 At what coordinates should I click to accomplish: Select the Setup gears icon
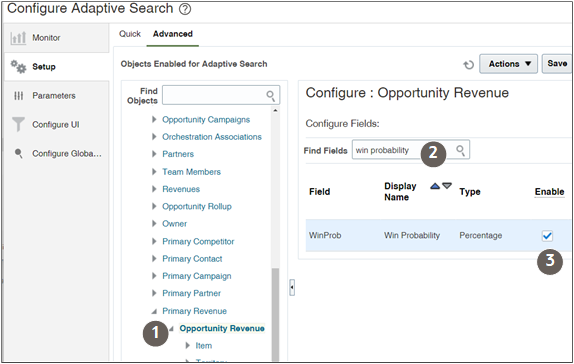[x=18, y=67]
